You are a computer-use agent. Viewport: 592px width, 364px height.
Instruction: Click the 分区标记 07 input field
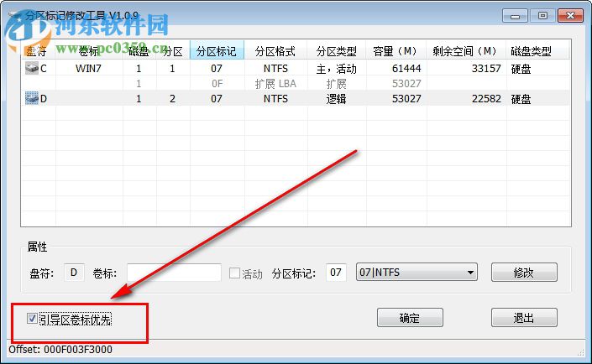(336, 273)
